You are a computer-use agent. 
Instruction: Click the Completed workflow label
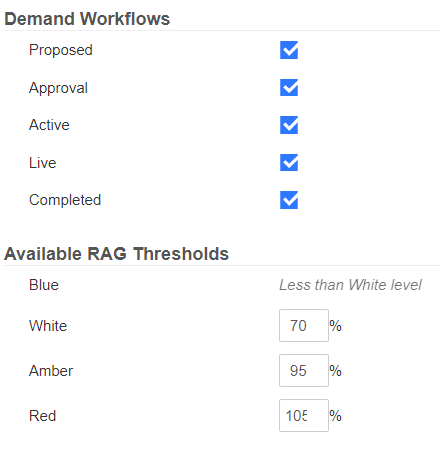[x=65, y=200]
